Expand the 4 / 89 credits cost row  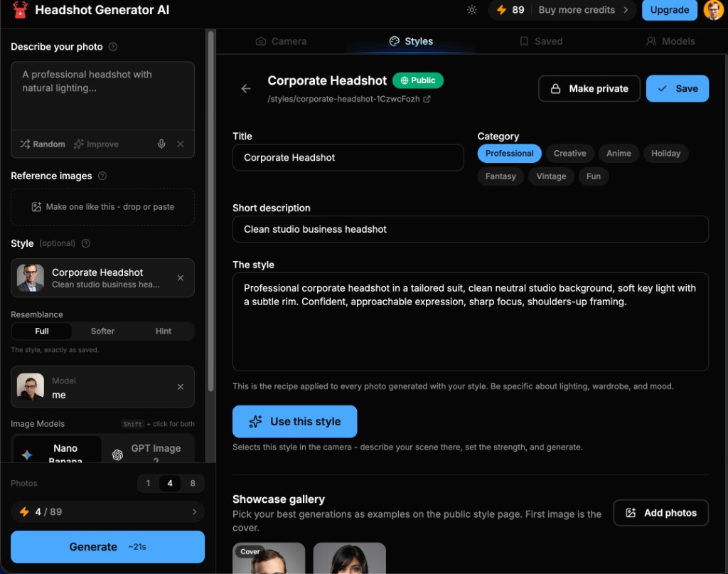(x=108, y=512)
